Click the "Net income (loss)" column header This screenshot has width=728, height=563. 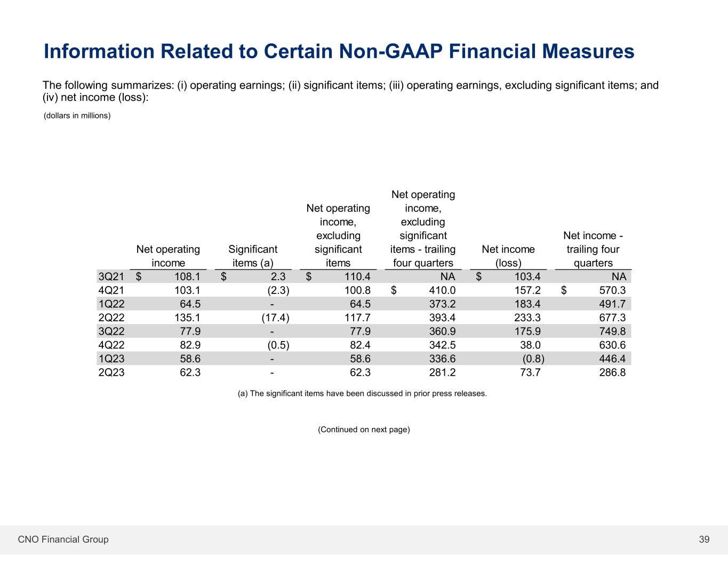tap(508, 256)
